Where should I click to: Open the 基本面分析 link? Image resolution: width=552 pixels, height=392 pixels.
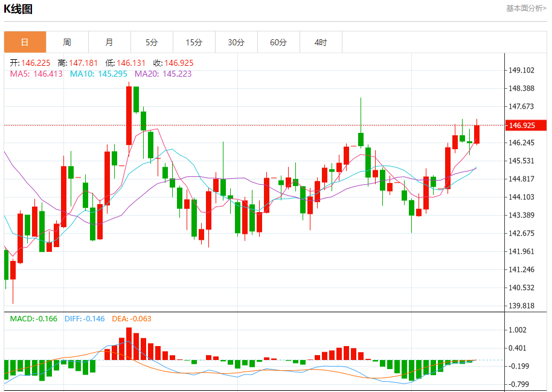(x=526, y=8)
